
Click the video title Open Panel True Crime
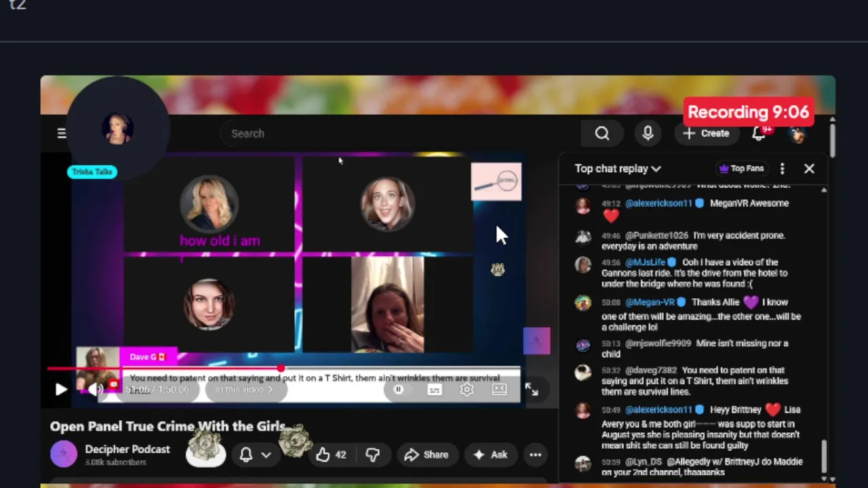pyautogui.click(x=167, y=426)
